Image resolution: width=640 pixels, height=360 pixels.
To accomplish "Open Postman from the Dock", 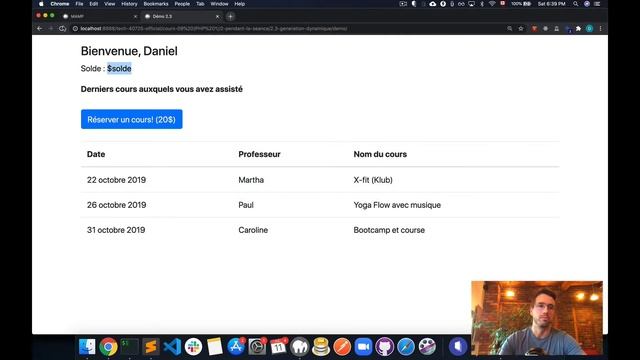I will coord(342,347).
